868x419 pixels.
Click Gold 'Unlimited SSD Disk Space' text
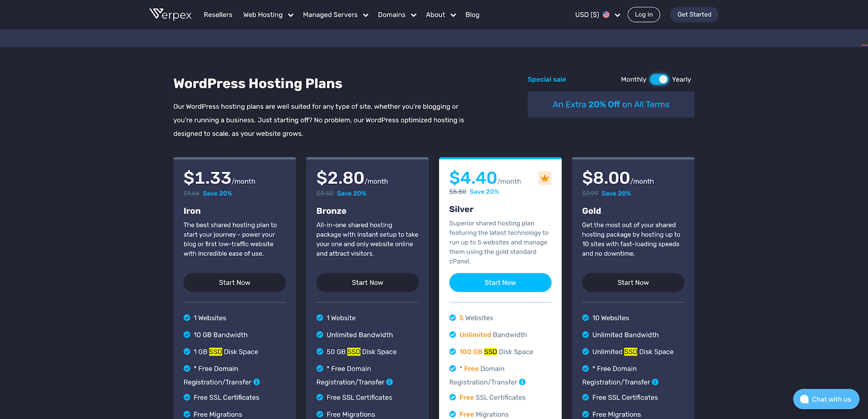coord(633,352)
